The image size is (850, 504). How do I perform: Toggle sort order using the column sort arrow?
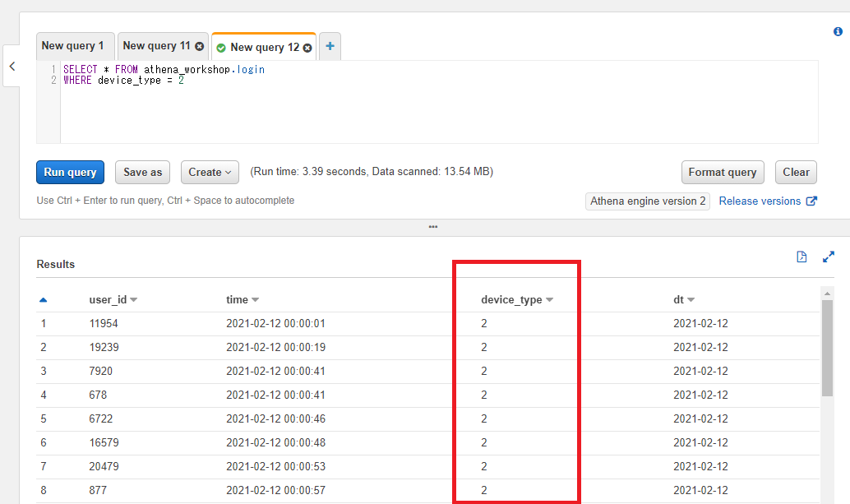[x=44, y=299]
